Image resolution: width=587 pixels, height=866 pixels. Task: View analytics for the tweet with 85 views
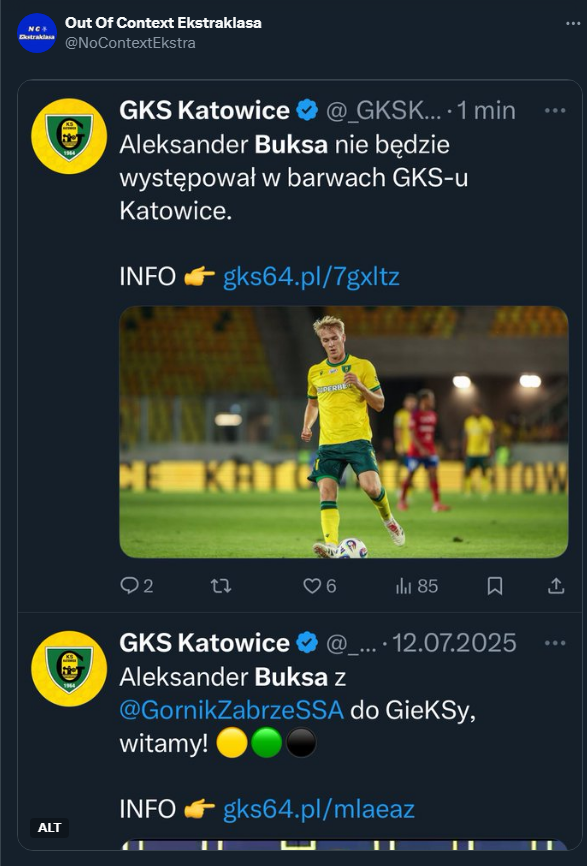(417, 586)
